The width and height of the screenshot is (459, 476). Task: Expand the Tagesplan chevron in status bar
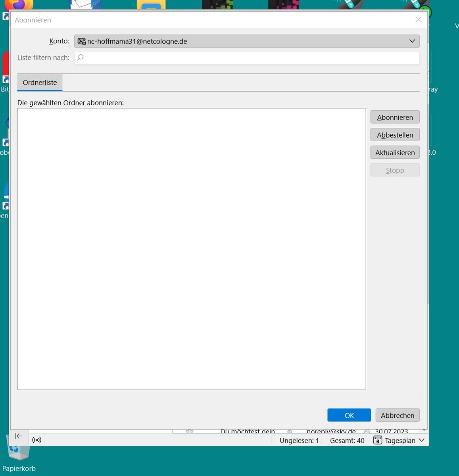[421, 440]
